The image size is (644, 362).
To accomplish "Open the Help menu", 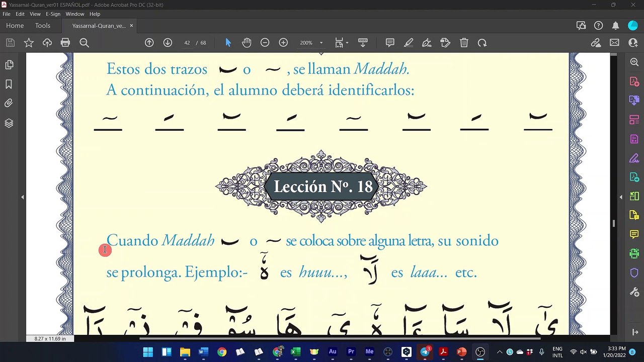I will [95, 14].
